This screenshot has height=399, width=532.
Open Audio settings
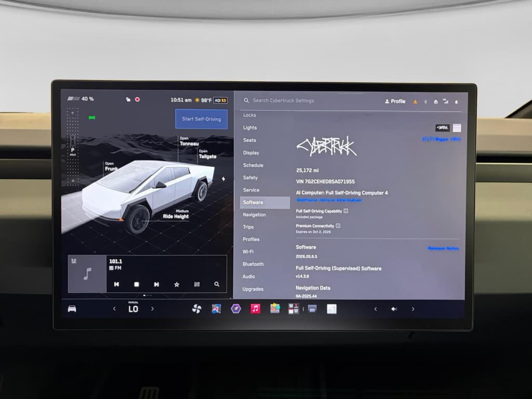pyautogui.click(x=249, y=276)
